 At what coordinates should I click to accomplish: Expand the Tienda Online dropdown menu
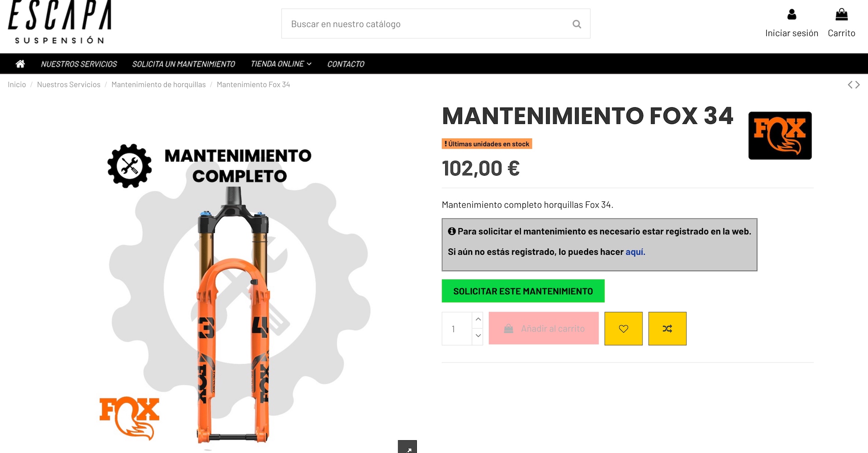point(281,64)
